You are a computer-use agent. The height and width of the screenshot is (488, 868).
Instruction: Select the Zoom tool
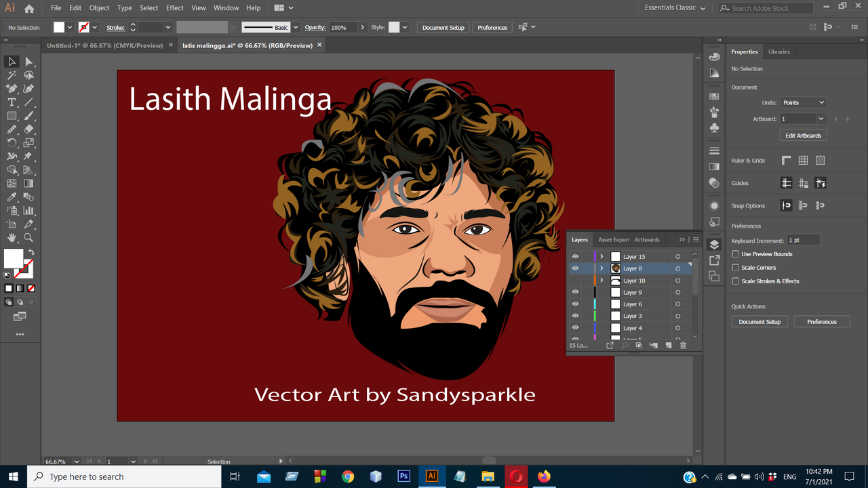[x=28, y=238]
